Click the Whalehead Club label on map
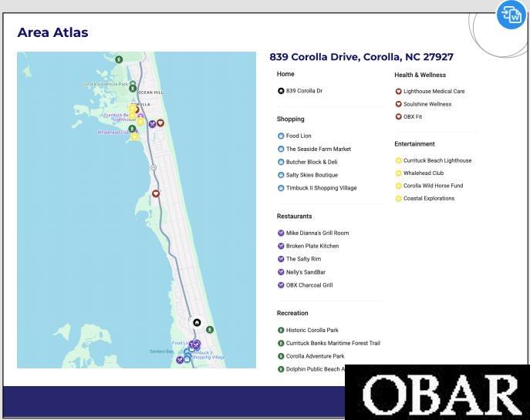530x420 pixels. 113,133
